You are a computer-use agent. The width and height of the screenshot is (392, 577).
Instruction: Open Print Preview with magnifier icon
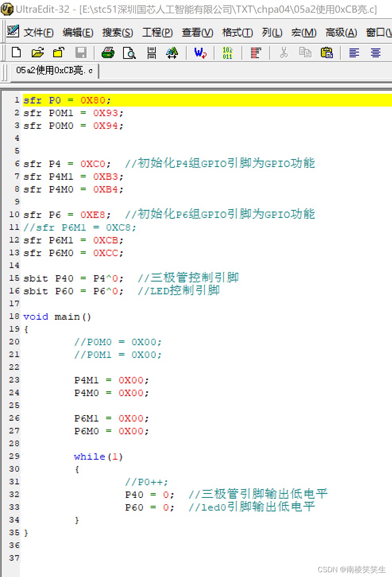(x=129, y=52)
